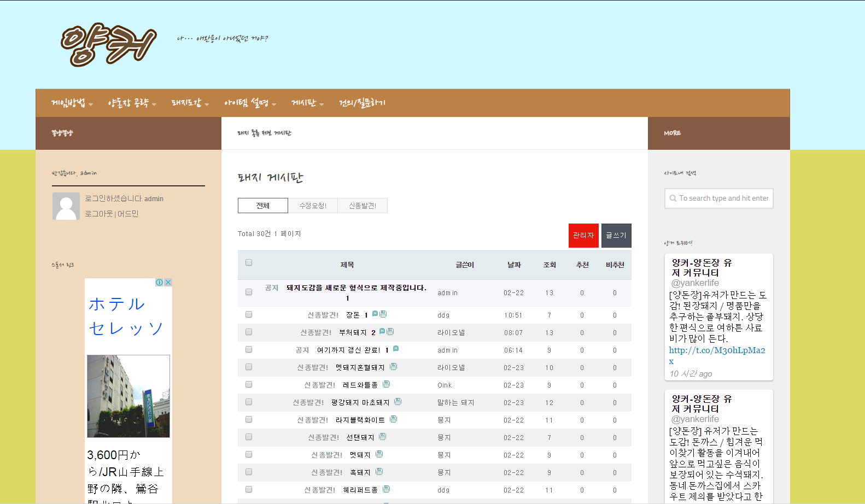Click the 글쓰기 write button
Viewport: 865px width, 504px height.
(616, 236)
